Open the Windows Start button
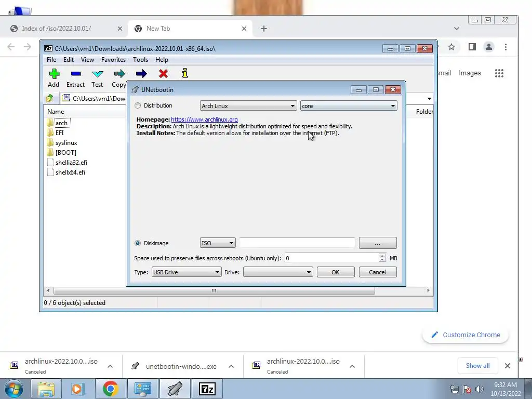 (13, 389)
